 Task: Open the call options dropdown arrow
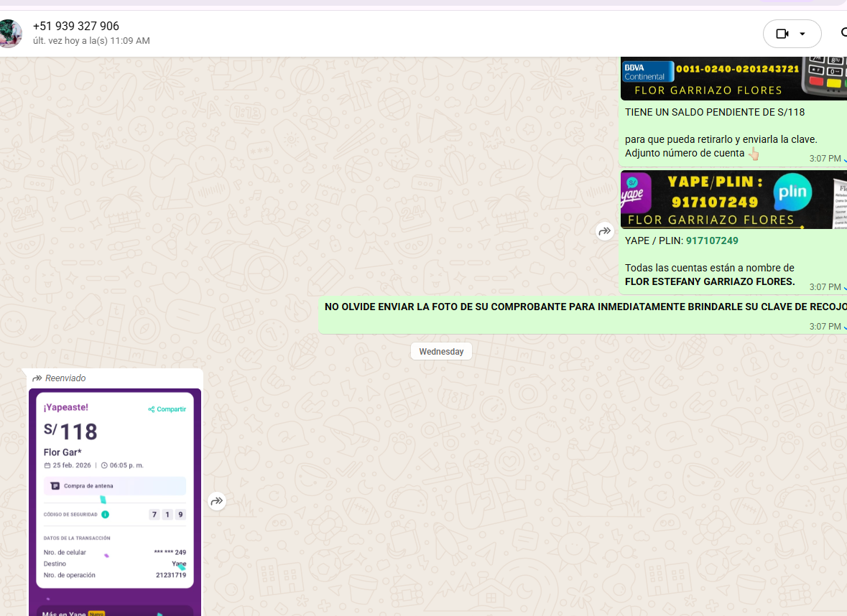point(803,34)
